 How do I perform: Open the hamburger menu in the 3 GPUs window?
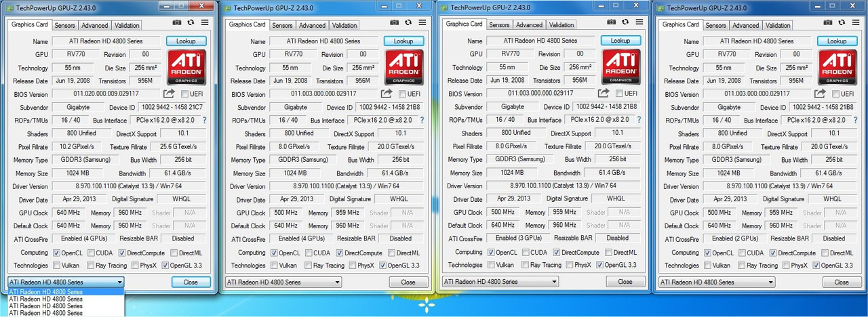point(639,22)
